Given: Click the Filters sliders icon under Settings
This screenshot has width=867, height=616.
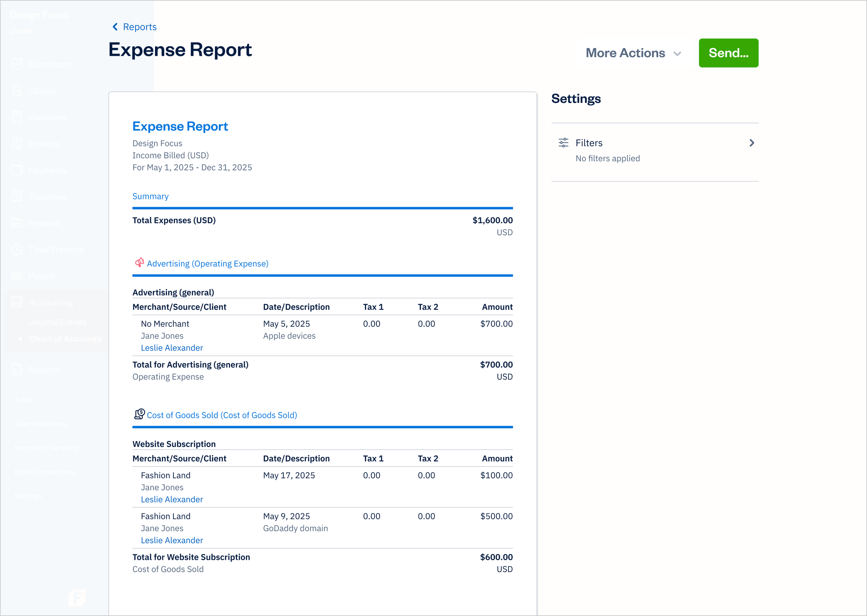Looking at the screenshot, I should [563, 143].
